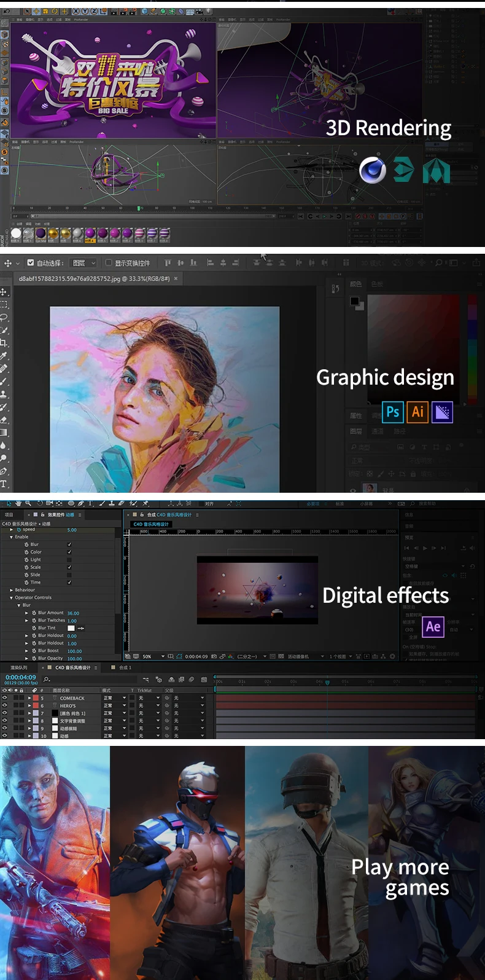This screenshot has height=980, width=485.
Task: Select the Lasso tool in Photoshop
Action: coord(4,317)
